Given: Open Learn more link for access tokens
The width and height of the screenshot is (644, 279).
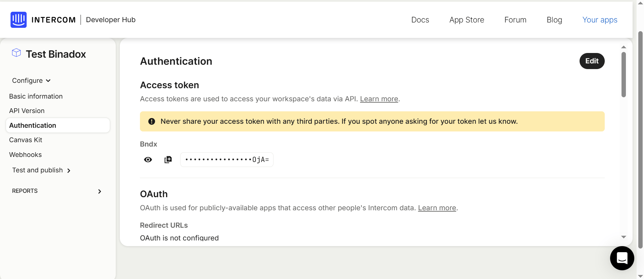Looking at the screenshot, I should tap(379, 99).
